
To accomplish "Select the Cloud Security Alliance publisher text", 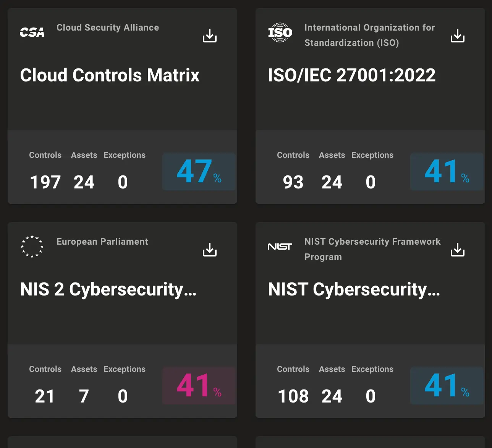I will tap(108, 28).
